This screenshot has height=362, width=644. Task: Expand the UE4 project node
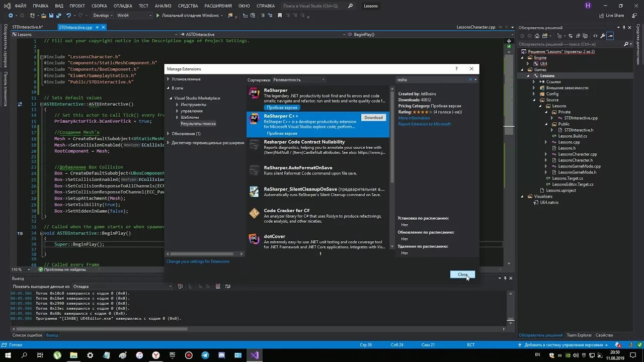click(528, 64)
